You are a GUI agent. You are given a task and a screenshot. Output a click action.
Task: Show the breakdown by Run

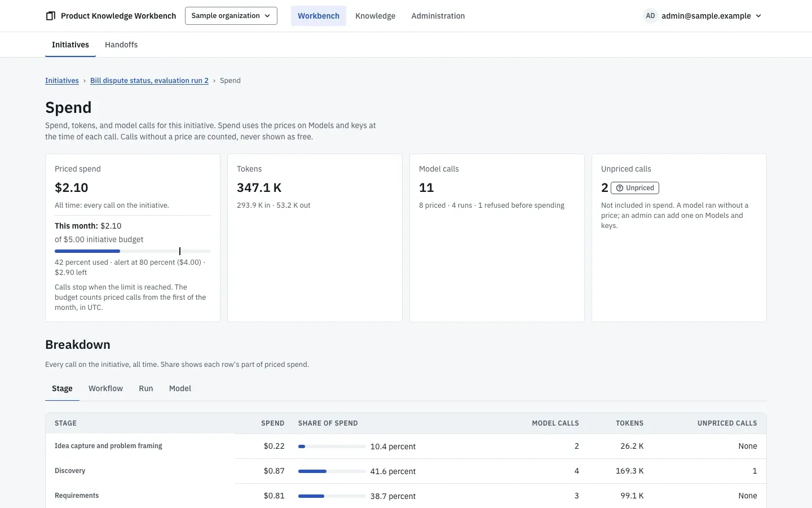146,388
